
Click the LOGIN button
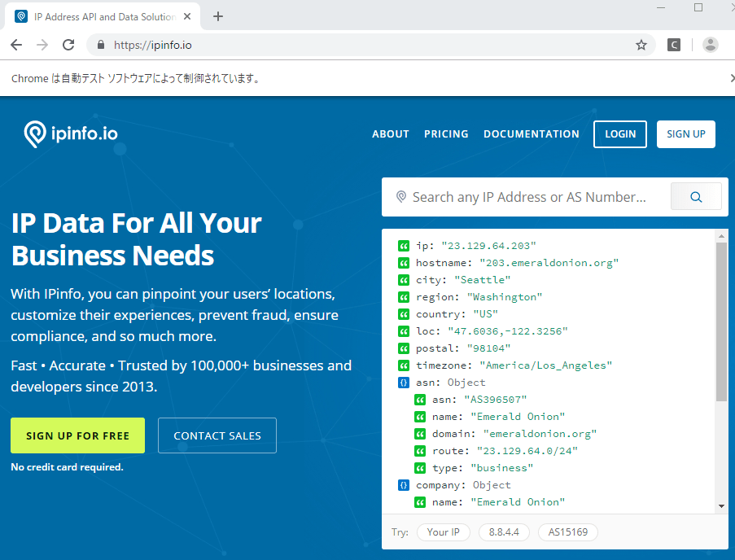coord(620,134)
